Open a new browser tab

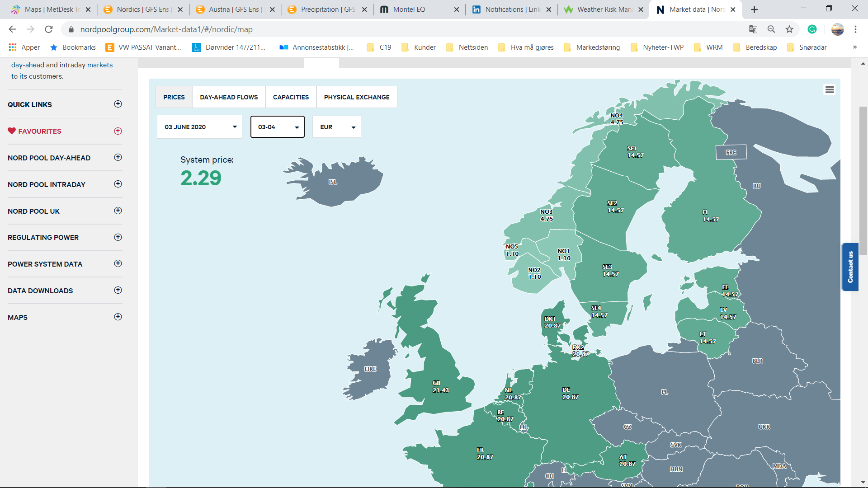coord(754,9)
